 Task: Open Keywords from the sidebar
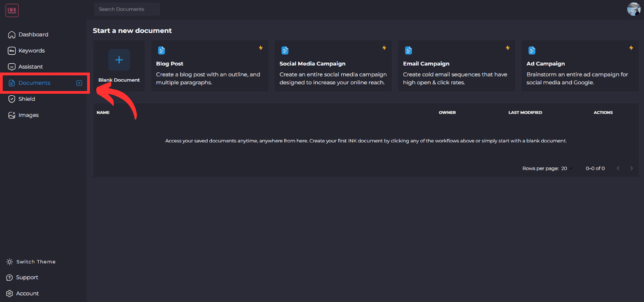point(31,51)
